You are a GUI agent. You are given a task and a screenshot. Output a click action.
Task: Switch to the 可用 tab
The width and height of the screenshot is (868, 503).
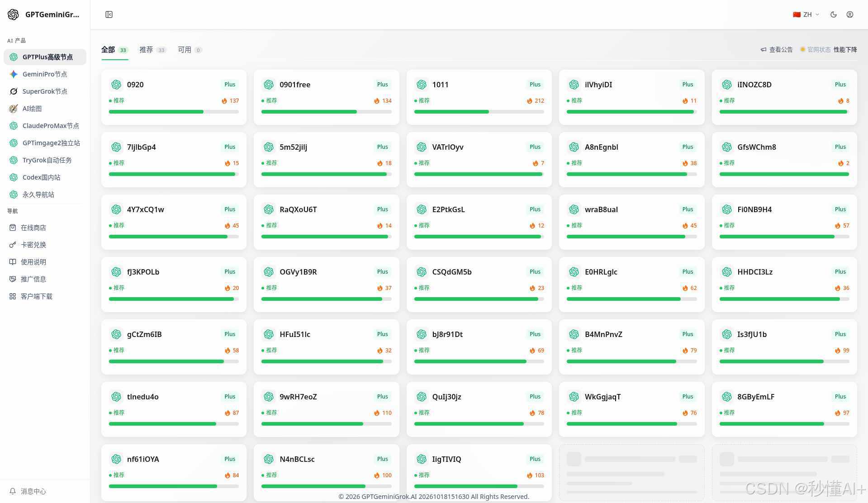click(190, 50)
